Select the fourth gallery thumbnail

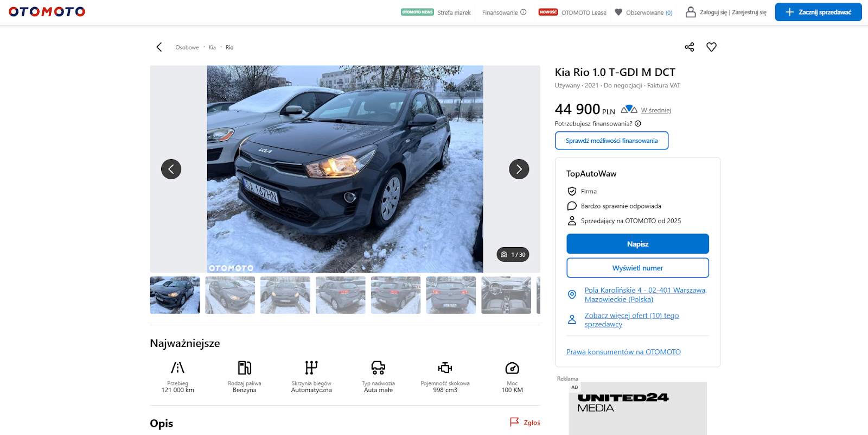(341, 295)
